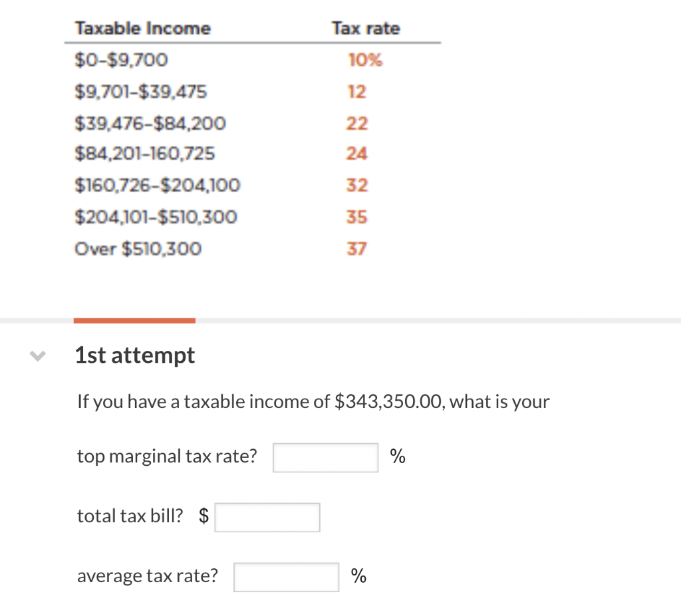Select the 24 tax rate entry
Viewport: 681px width, 616px height.
tap(357, 154)
